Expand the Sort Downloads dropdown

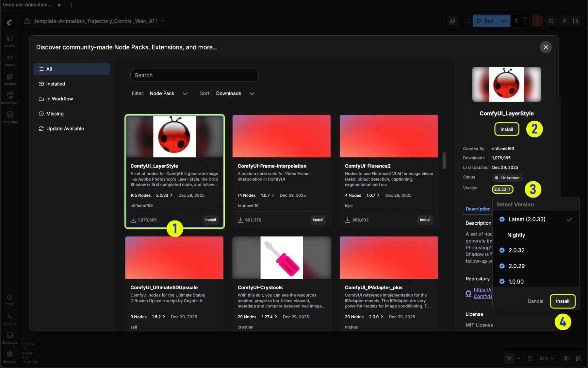tap(235, 94)
